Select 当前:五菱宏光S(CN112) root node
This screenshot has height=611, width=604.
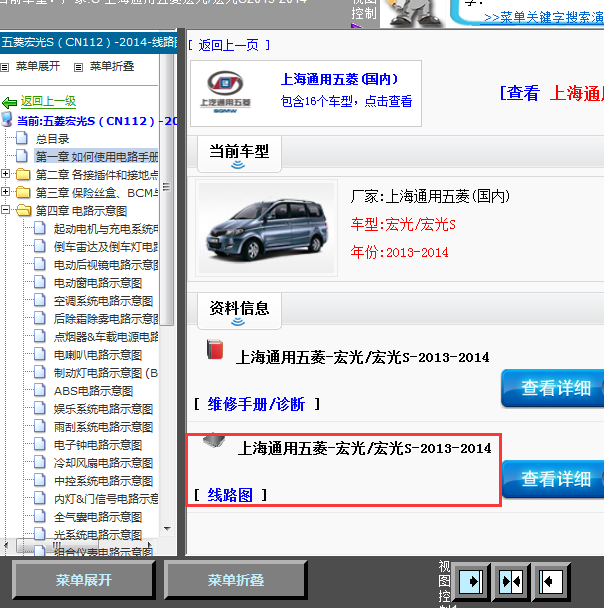click(97, 121)
